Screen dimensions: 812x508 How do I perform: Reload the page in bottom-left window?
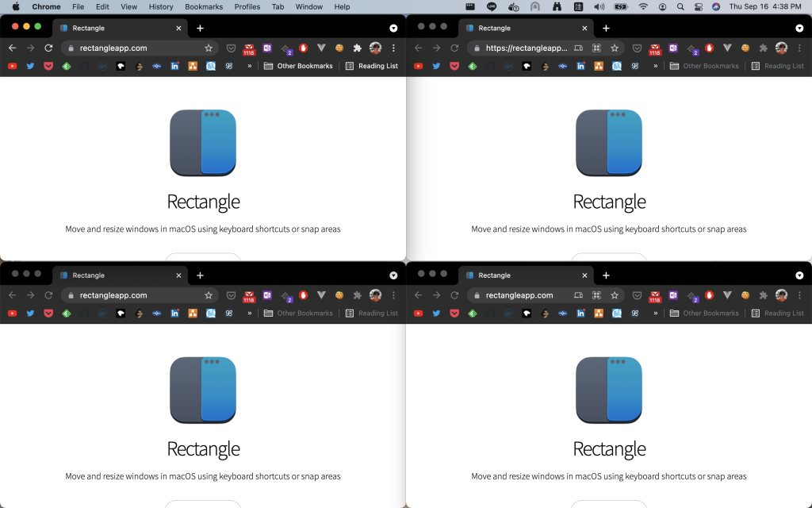point(48,295)
